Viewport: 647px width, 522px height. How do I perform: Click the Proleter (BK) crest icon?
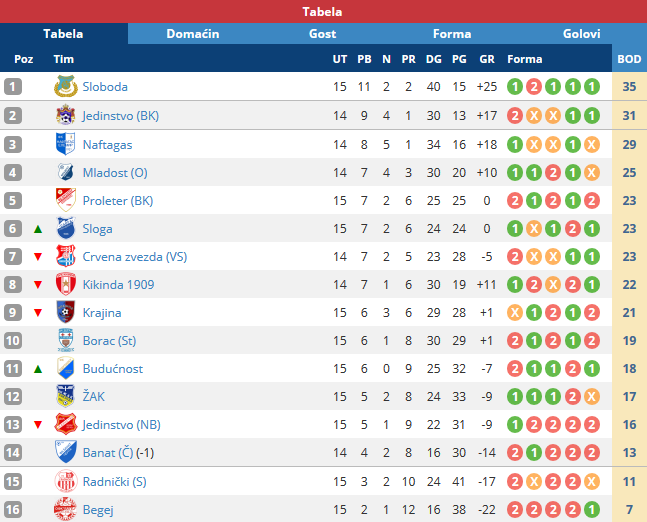click(x=66, y=200)
